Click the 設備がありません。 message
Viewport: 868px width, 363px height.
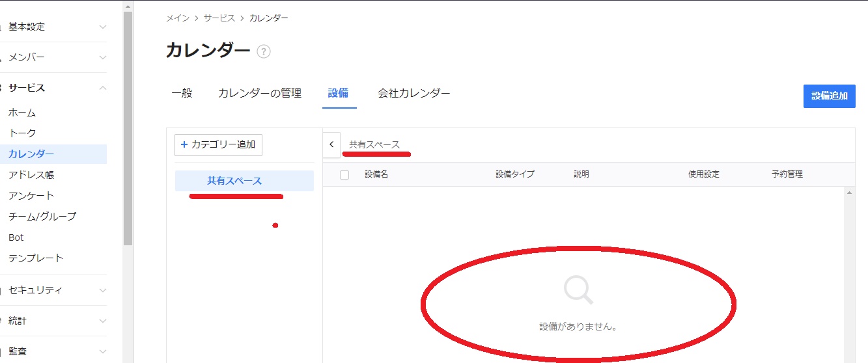point(578,327)
